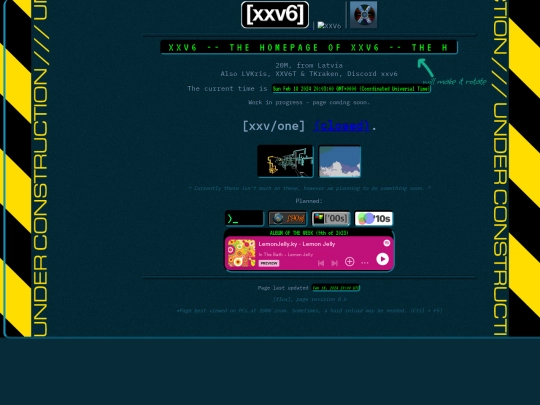Open the LemonJelly.ky - Lemon Jelly title
The height and width of the screenshot is (405, 540).
coord(297,244)
